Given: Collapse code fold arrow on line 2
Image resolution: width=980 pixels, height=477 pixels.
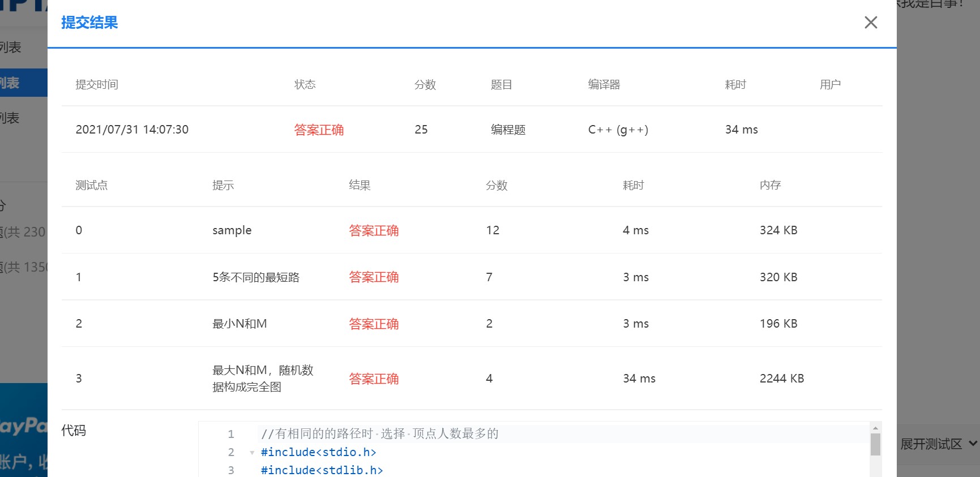Looking at the screenshot, I should click(x=252, y=453).
